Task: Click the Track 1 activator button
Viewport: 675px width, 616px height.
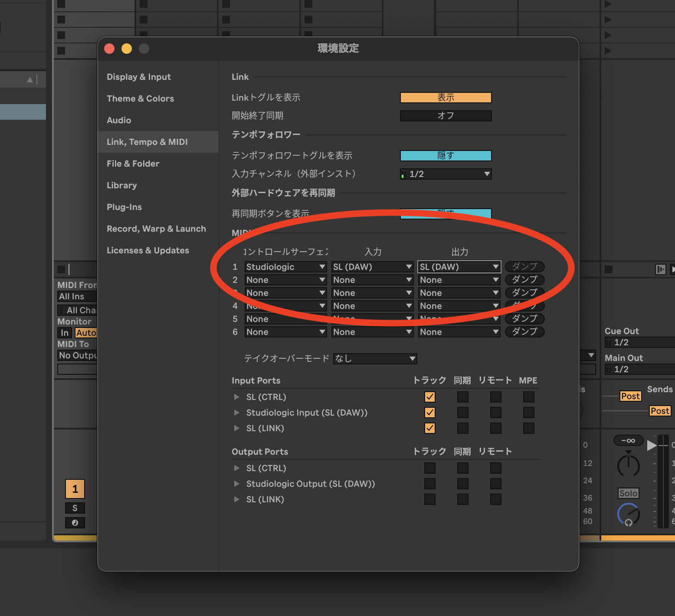Action: pyautogui.click(x=75, y=489)
